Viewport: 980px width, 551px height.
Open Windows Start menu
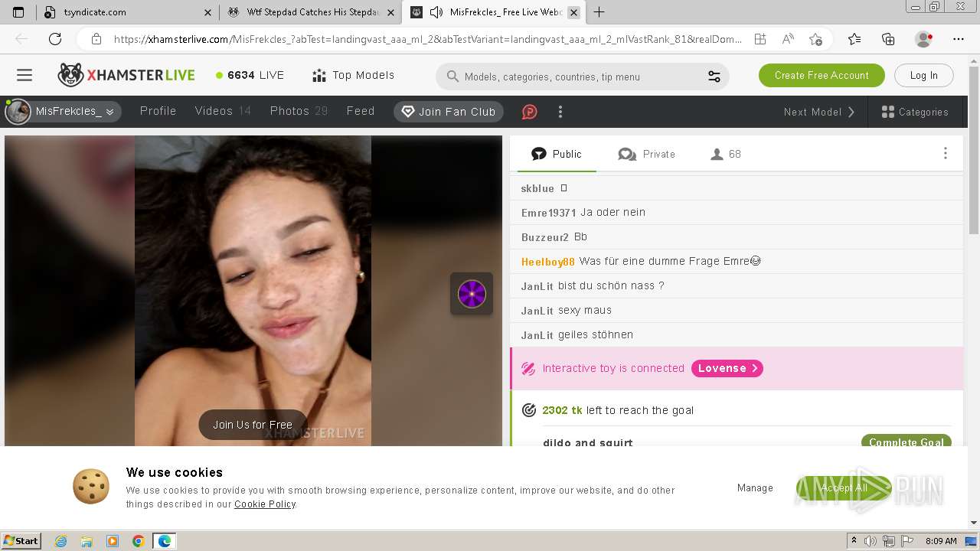click(x=21, y=541)
